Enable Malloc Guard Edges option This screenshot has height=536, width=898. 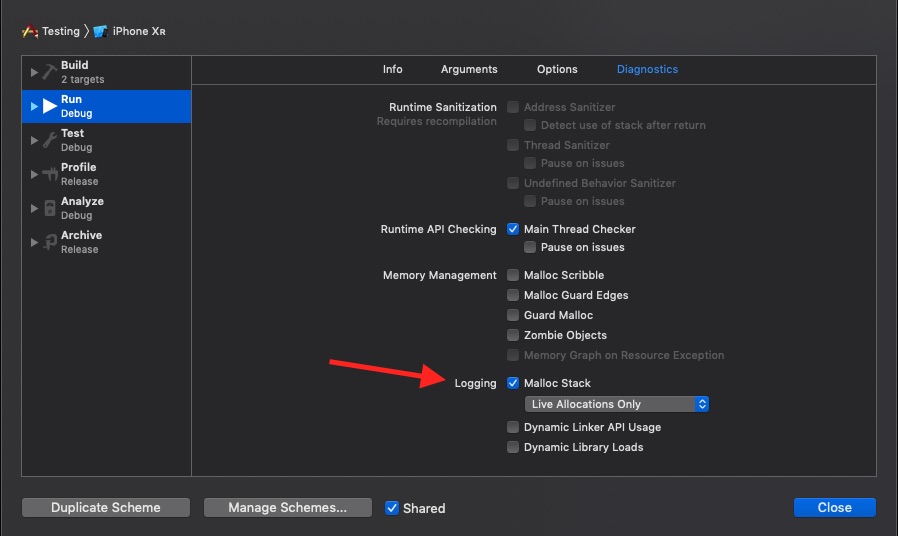click(x=513, y=295)
